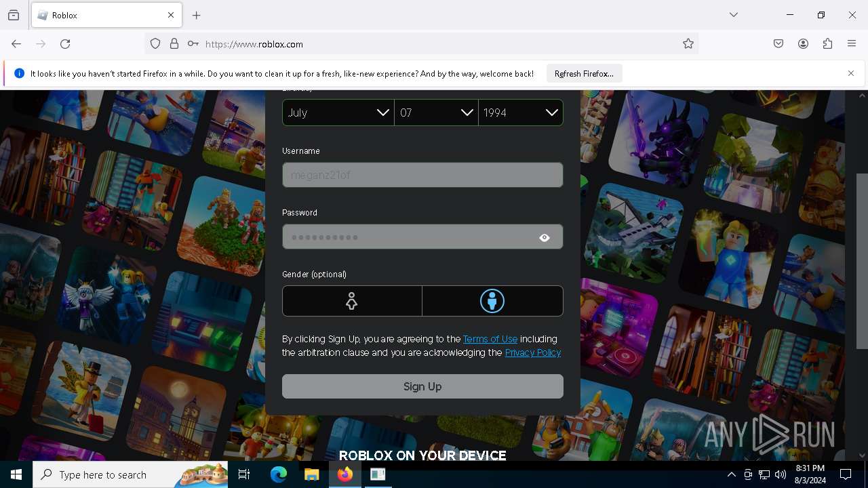Click the forward navigation arrow
This screenshot has height=488, width=868.
41,44
